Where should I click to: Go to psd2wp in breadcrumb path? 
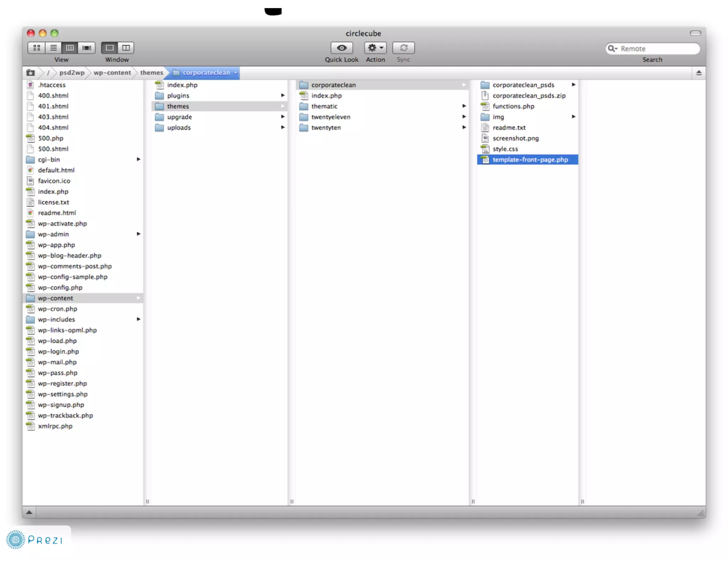pyautogui.click(x=72, y=73)
